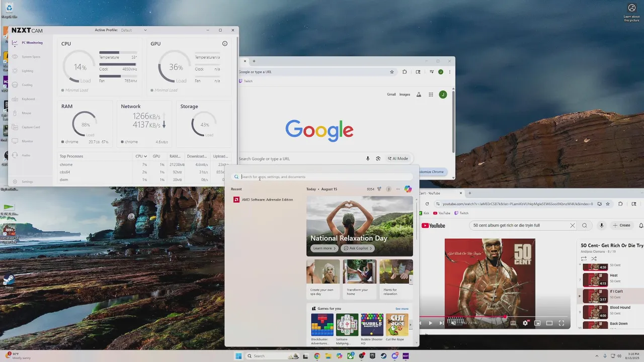Open search panel three-dot options
Viewport: 644px width, 362px height.
click(x=398, y=189)
